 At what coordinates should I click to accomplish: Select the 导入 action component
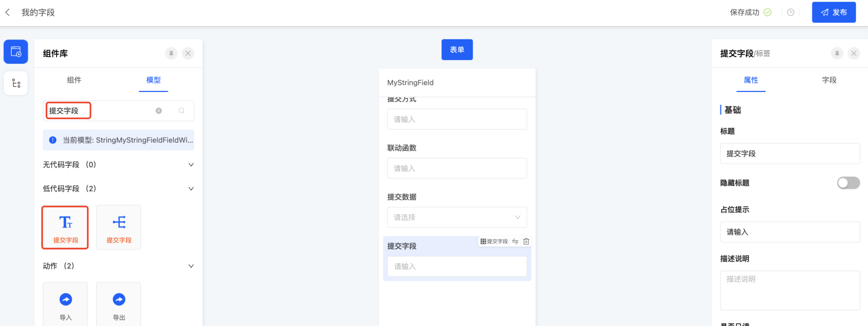coord(65,304)
